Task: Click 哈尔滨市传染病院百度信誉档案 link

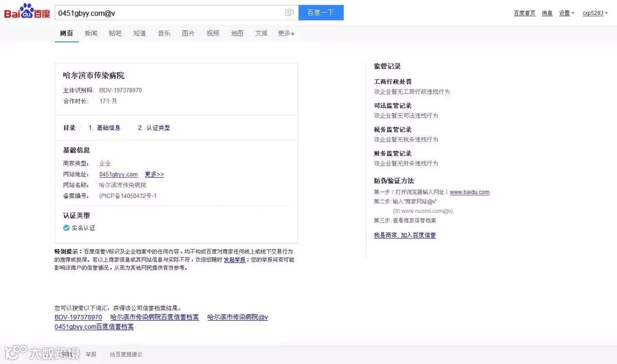Action: 155,317
